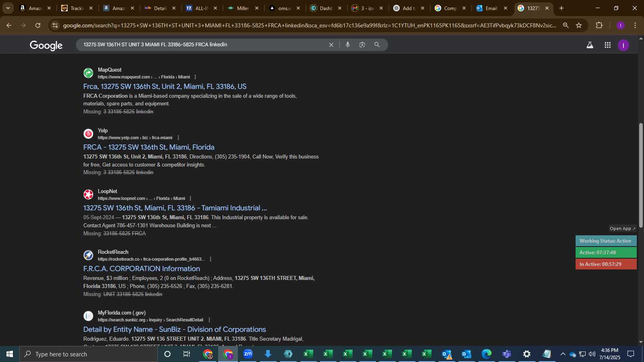This screenshot has height=362, width=644.
Task: Click the zoom magnifier icon in the address bar
Action: click(x=566, y=25)
